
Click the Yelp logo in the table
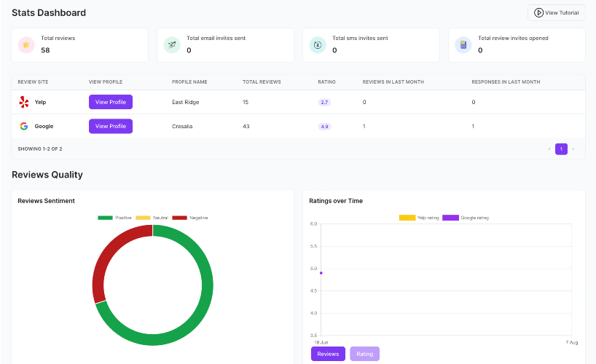24,102
